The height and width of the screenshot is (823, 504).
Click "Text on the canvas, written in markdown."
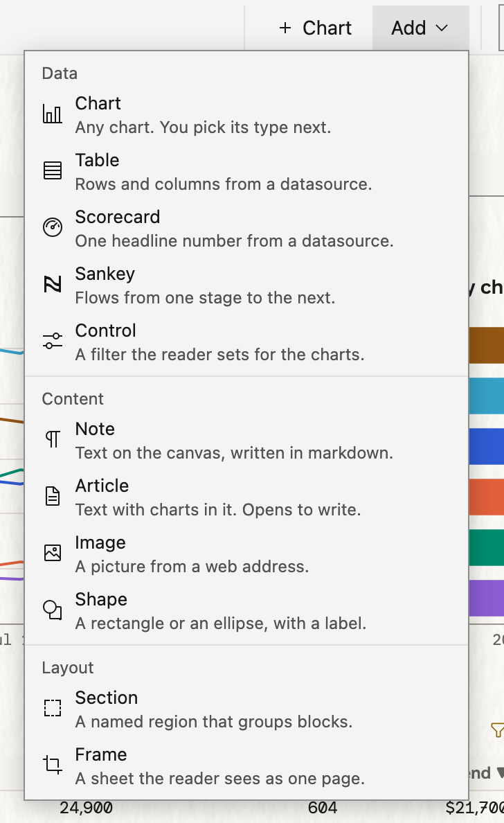(x=234, y=453)
